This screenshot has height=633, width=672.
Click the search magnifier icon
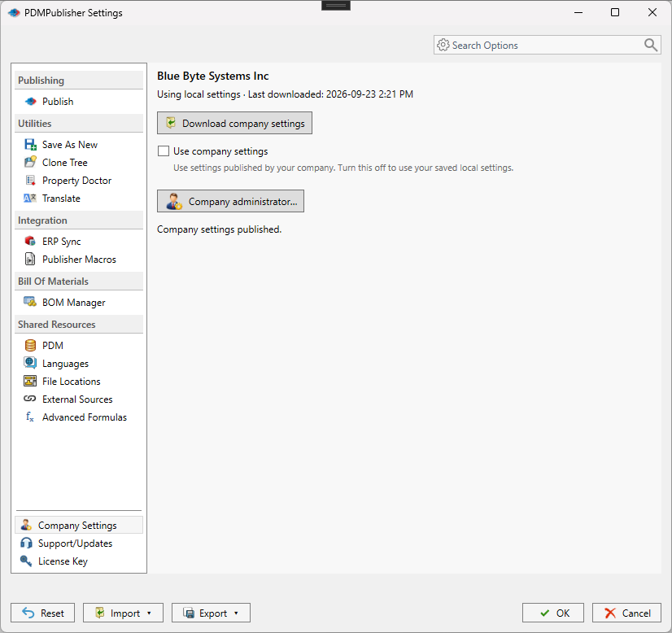click(x=651, y=45)
